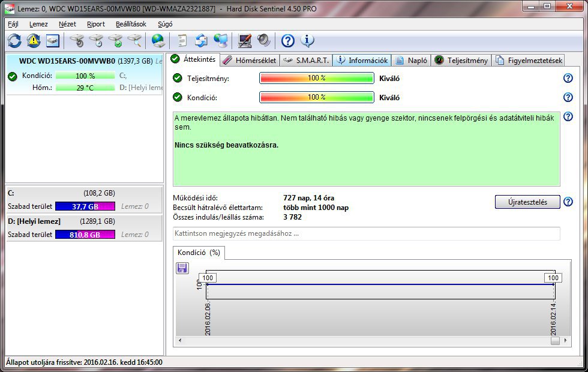Click the help icon beside Kondíció bar
Screen dimensions: 588x372
click(x=568, y=97)
